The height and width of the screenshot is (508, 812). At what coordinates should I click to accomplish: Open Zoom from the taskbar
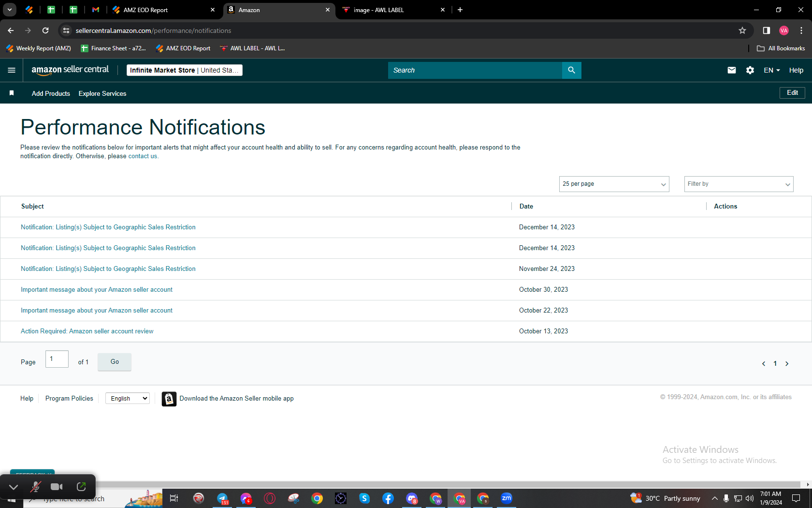pyautogui.click(x=507, y=498)
